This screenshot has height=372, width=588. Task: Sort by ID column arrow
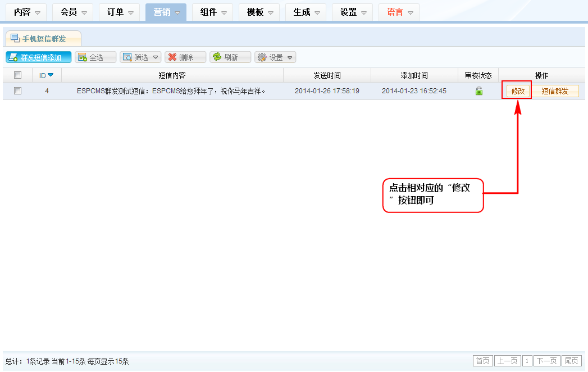51,75
